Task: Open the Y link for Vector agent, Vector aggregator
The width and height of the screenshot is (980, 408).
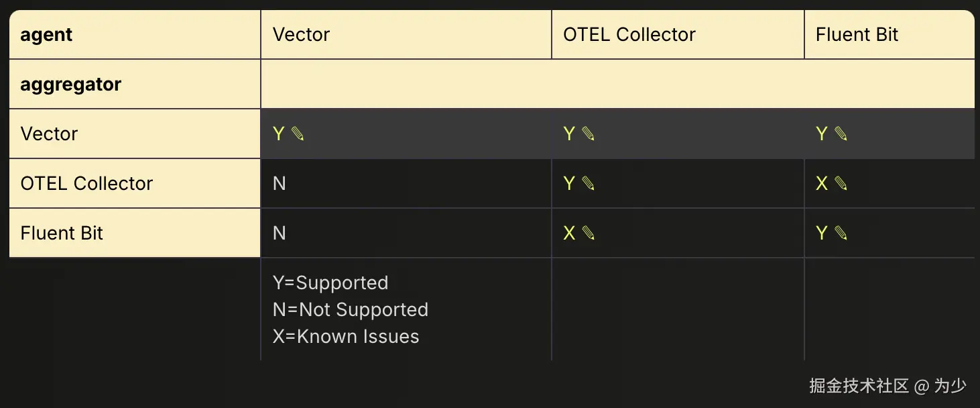Action: pos(279,134)
